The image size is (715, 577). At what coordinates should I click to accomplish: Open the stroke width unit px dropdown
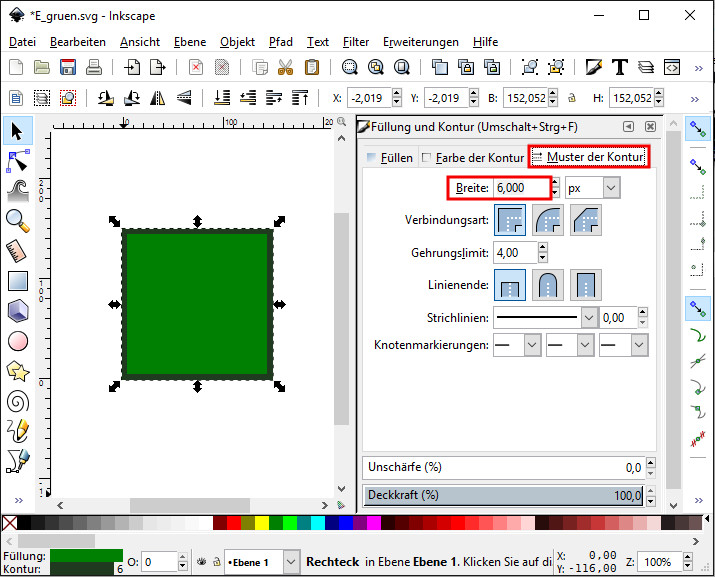[x=611, y=188]
